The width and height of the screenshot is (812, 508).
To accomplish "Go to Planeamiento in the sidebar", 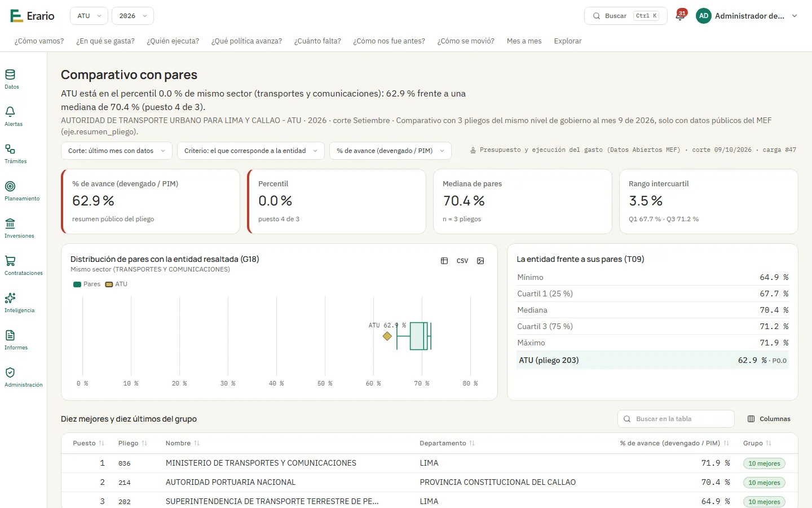I will click(x=21, y=191).
